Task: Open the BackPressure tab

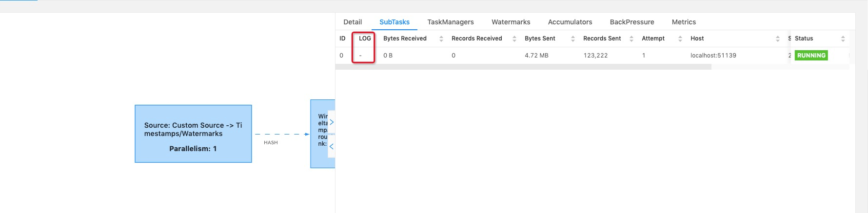Action: (x=632, y=22)
